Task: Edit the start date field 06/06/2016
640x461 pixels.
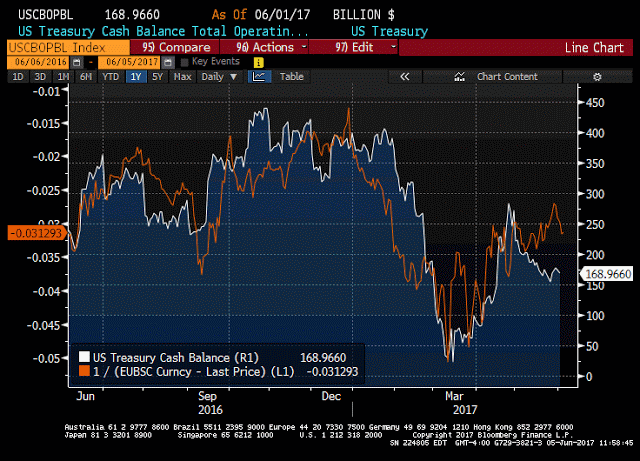Action: pyautogui.click(x=40, y=62)
